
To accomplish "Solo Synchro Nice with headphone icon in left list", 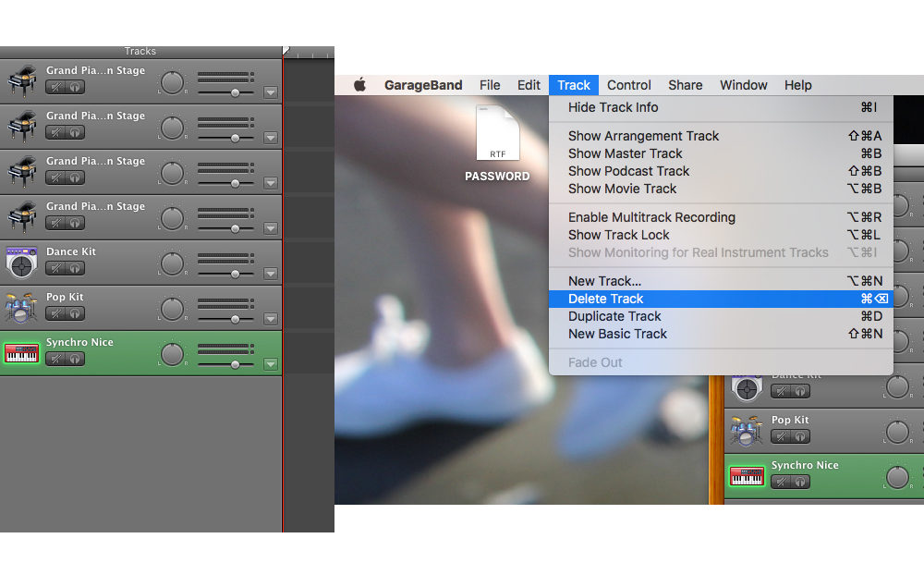I will 75,360.
